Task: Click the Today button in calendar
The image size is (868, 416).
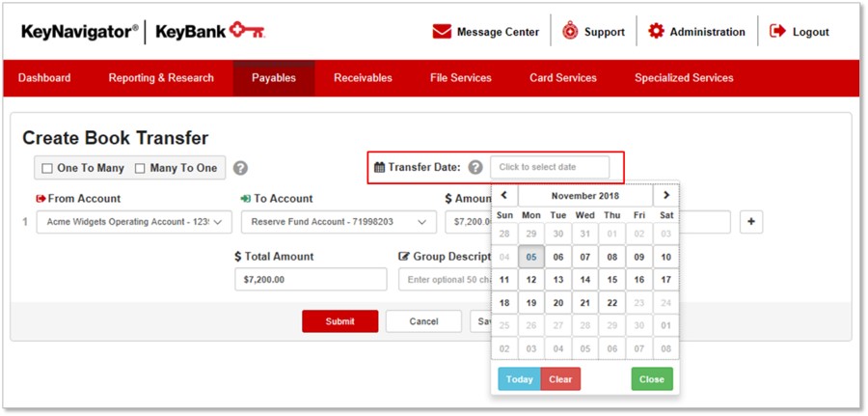Action: point(519,379)
